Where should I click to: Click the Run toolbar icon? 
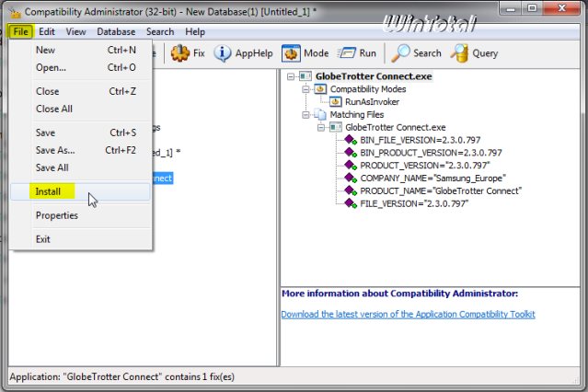(x=346, y=53)
